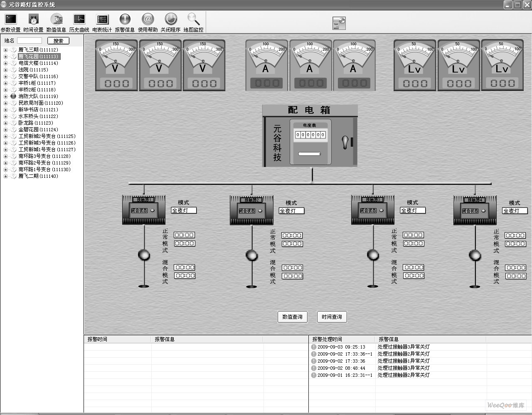
Task: Open 数值信息 from the toolbar
Action: coord(56,20)
